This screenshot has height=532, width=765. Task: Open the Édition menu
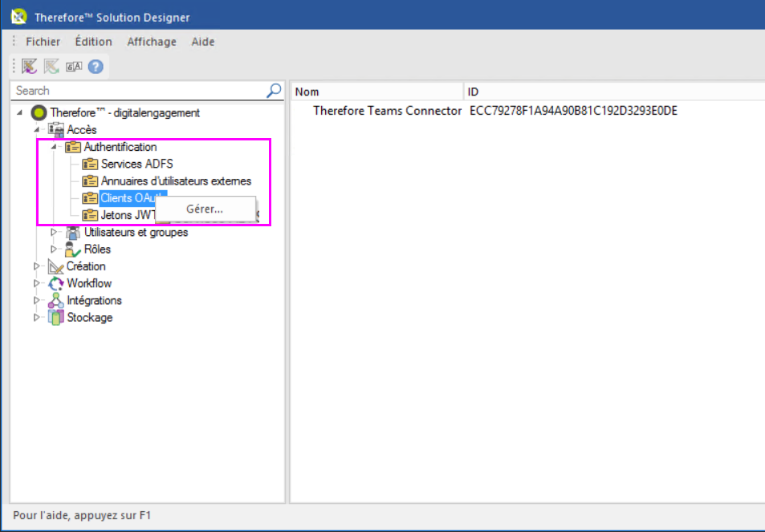pos(94,42)
